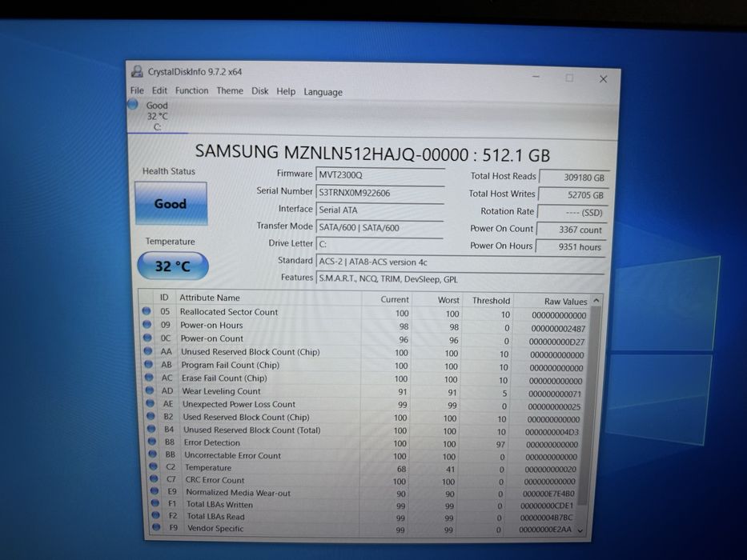
Task: Select CRC Error Count attribute name
Action: (x=215, y=480)
